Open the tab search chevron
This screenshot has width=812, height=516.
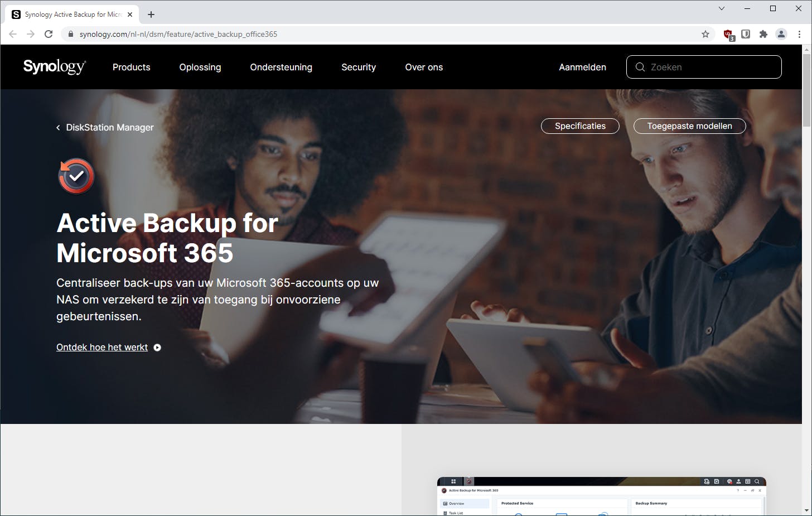[x=721, y=8]
